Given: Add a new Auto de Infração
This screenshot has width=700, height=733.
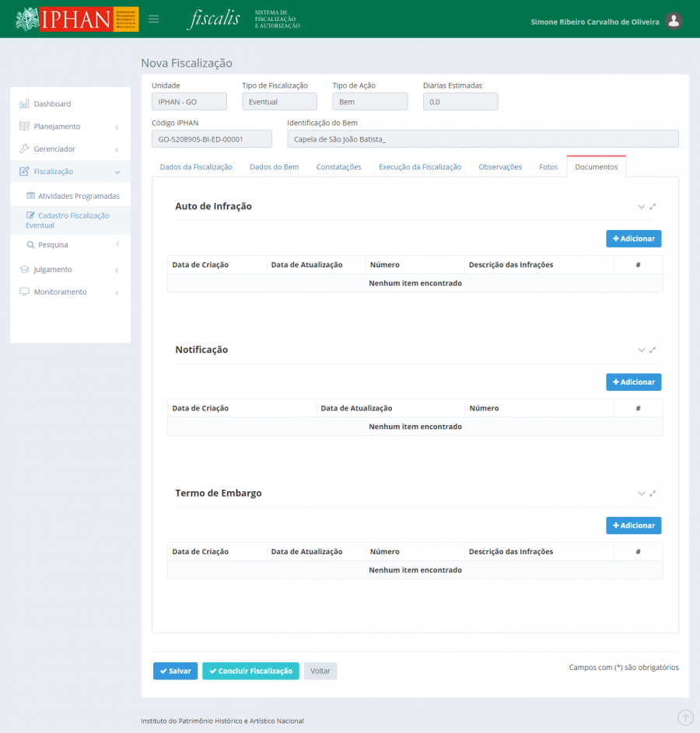Looking at the screenshot, I should [x=633, y=239].
